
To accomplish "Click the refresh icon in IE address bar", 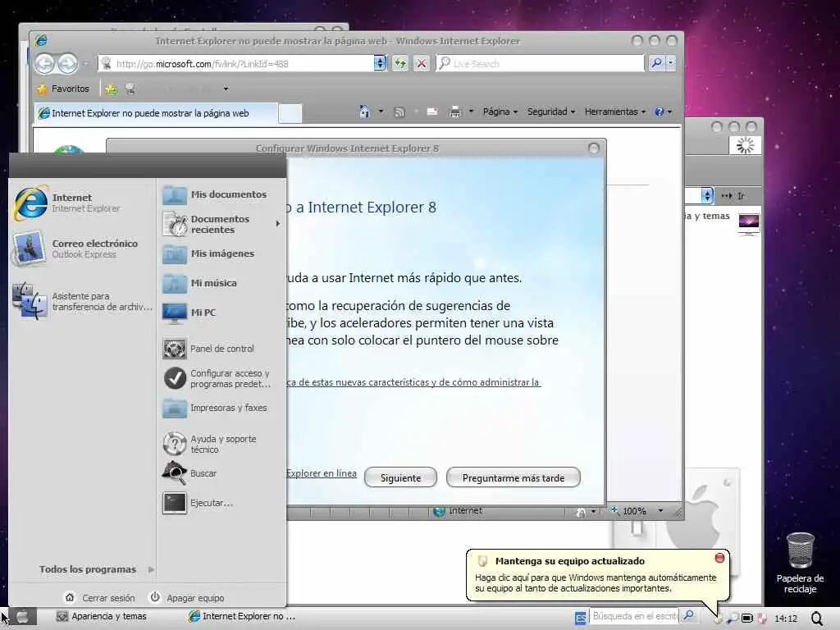I will [x=400, y=63].
